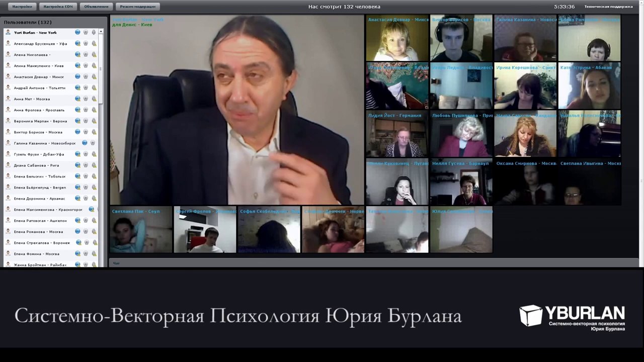Select Оксана Смирнова video thumbnail

(525, 182)
